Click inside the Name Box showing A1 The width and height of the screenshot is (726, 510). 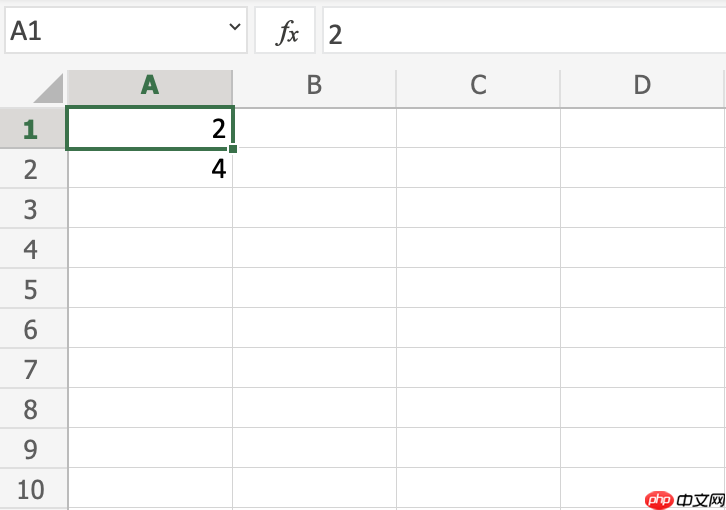click(x=110, y=31)
